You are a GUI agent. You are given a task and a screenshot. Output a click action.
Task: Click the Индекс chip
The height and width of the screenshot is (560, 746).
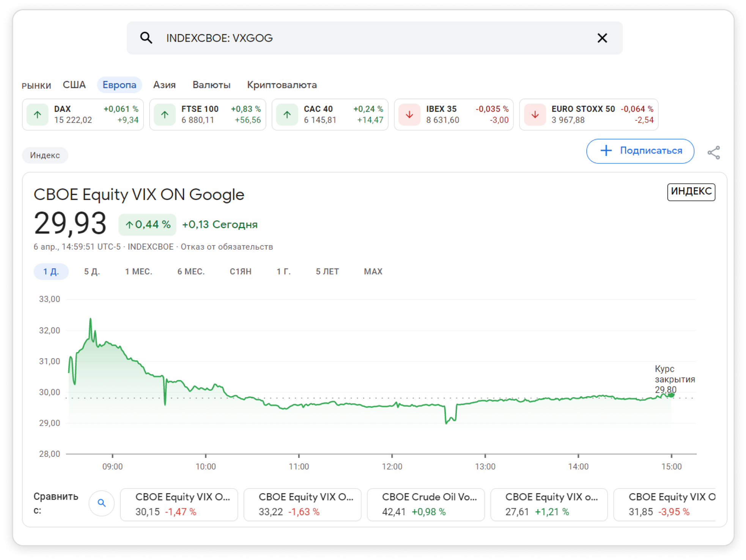coord(45,155)
